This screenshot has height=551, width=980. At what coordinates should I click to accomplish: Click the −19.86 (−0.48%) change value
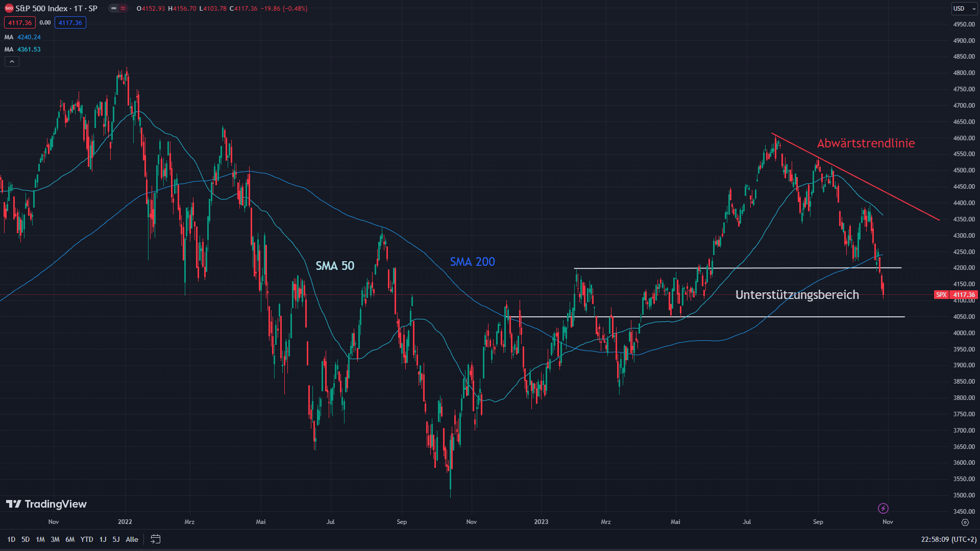tap(284, 9)
